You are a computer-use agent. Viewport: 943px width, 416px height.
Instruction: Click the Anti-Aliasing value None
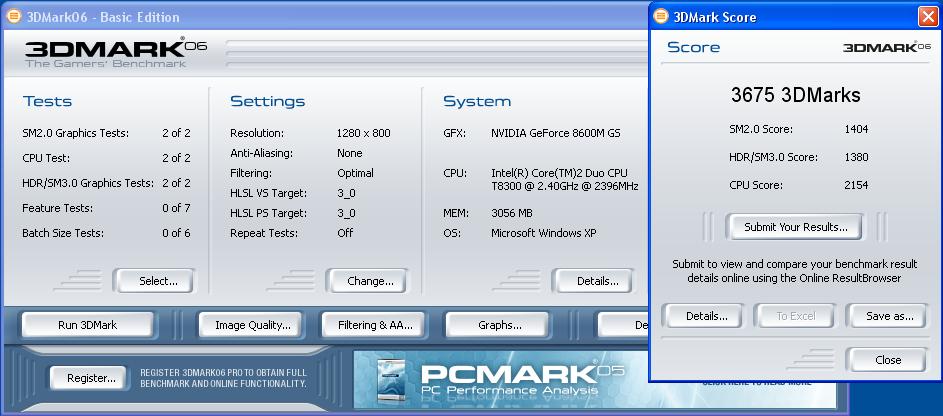point(349,153)
